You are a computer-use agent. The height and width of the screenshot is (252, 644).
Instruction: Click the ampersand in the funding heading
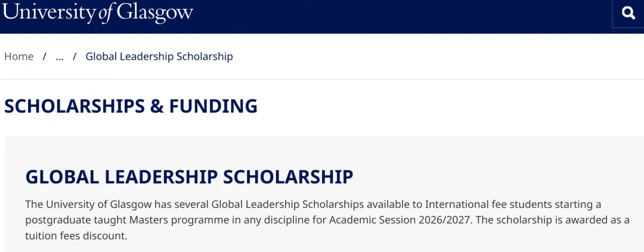click(x=157, y=106)
